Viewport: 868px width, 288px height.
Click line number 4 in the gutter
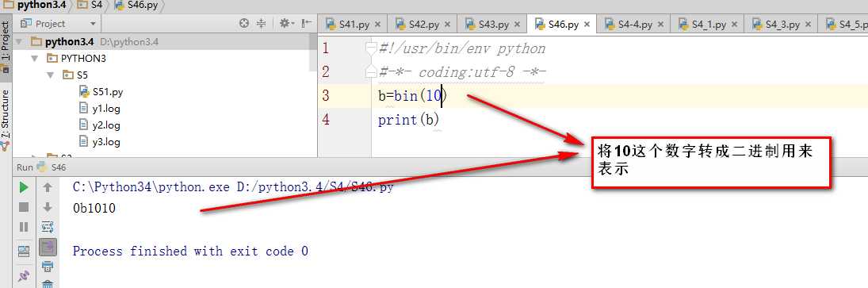pos(326,120)
